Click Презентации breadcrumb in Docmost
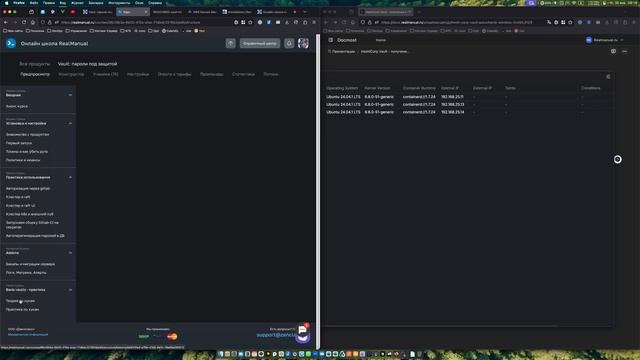The image size is (640, 360). pyautogui.click(x=343, y=51)
